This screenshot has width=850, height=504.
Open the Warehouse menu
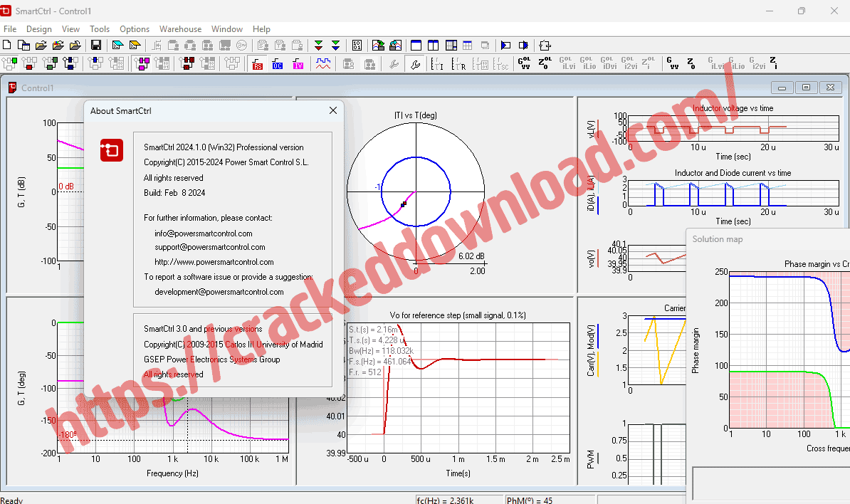[x=181, y=29]
